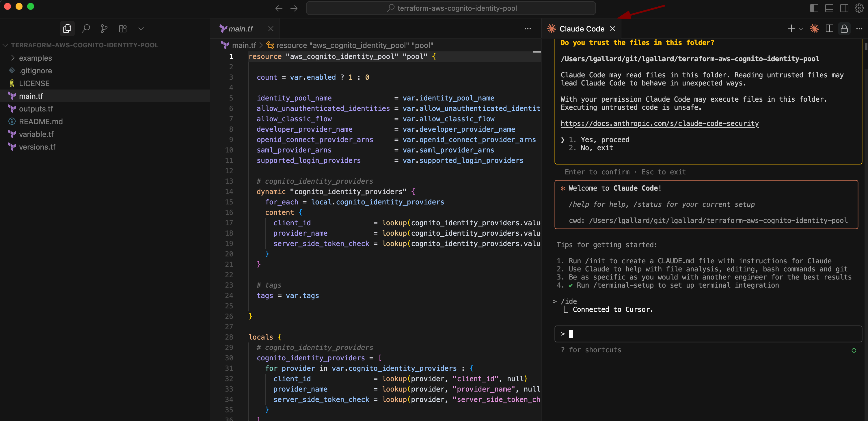Click the aws_cognito_identity_pool resource breadcrumb
868x421 pixels.
coord(355,45)
